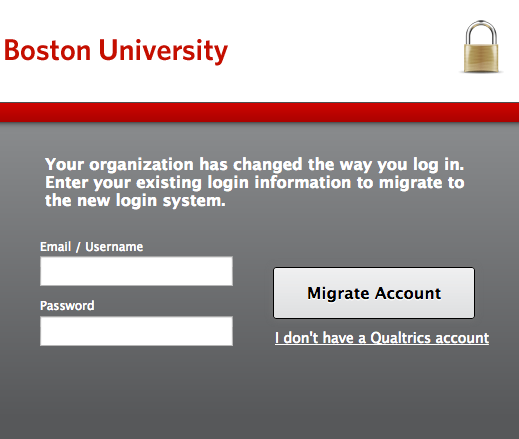The height and width of the screenshot is (439, 519).
Task: Click the Password field label
Action: pos(67,306)
